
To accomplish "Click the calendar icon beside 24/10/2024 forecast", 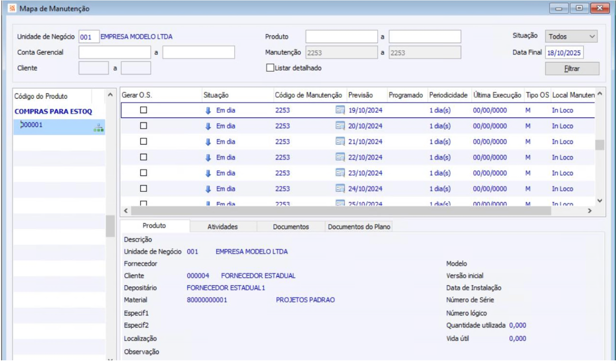I will click(x=340, y=189).
